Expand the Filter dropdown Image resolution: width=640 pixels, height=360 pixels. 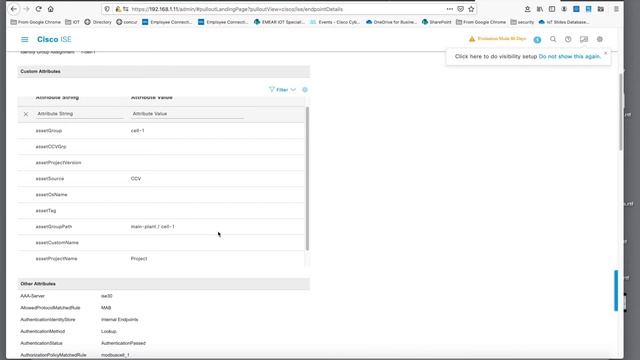pyautogui.click(x=282, y=90)
